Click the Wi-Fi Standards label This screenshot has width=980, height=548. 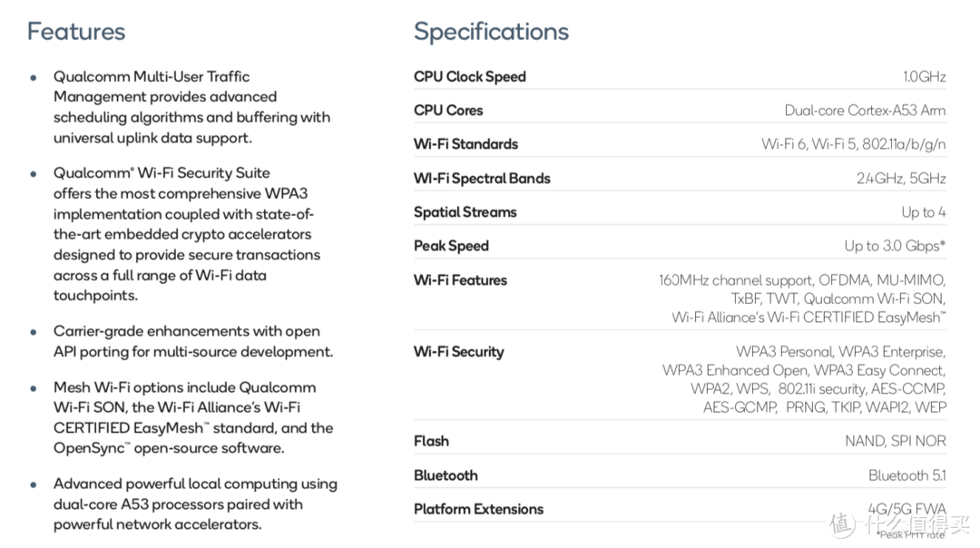pos(465,144)
